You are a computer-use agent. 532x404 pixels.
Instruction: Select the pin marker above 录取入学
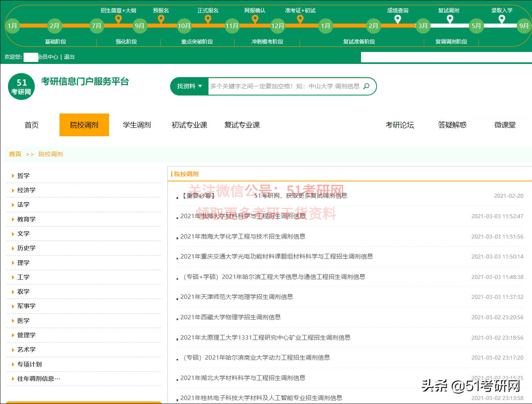coord(502,19)
